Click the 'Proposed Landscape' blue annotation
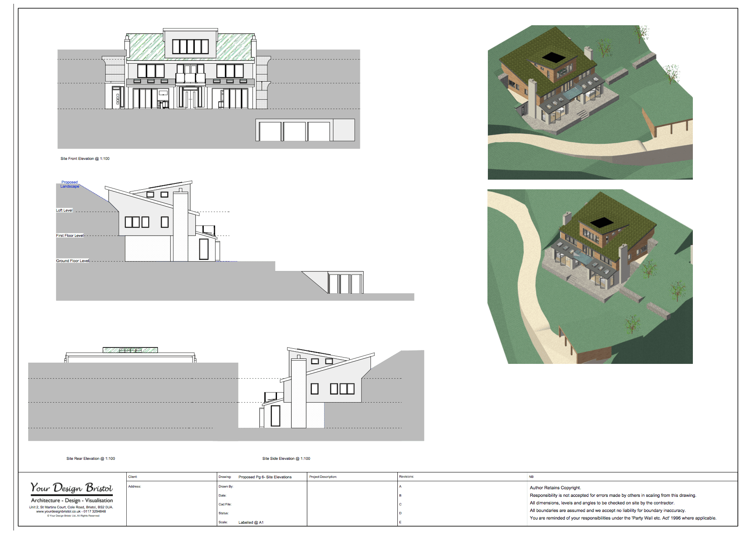Image resolution: width=756 pixels, height=533 pixels. click(69, 184)
